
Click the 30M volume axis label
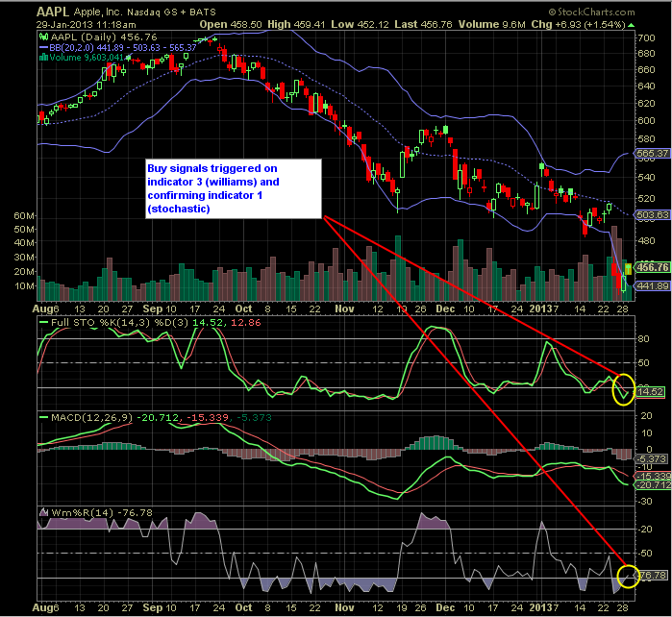(x=24, y=258)
